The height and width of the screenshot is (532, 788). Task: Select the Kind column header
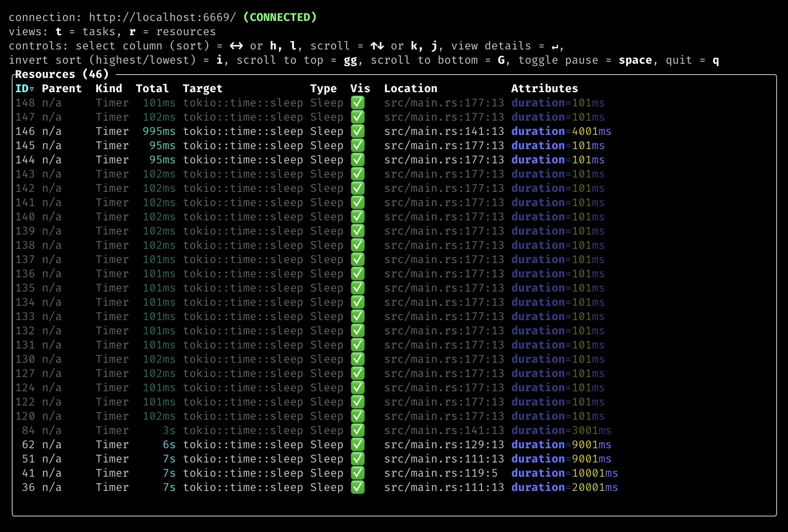tap(109, 88)
